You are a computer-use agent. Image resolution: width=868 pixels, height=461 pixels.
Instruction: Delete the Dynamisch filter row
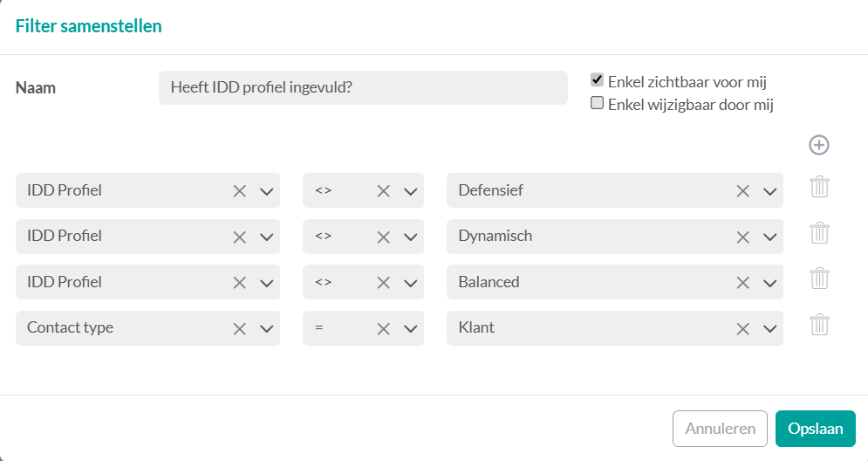pyautogui.click(x=819, y=233)
